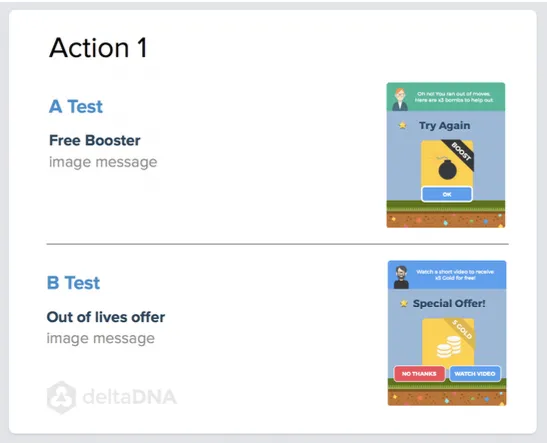Click the star icon beside Try Again
Image resolution: width=547 pixels, height=443 pixels.
click(403, 125)
